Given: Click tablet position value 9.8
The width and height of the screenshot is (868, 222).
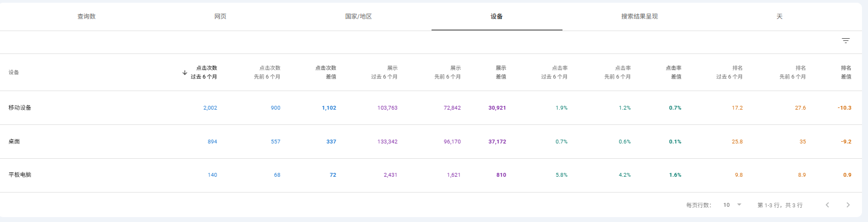Looking at the screenshot, I should coord(739,175).
